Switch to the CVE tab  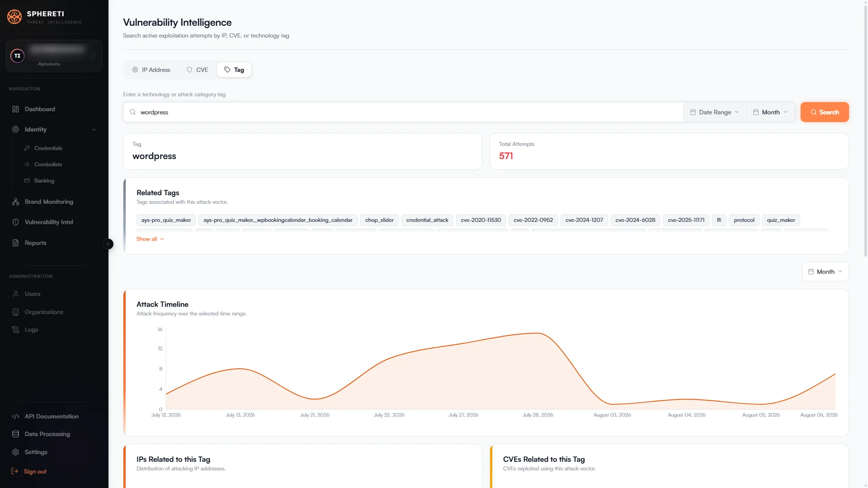click(x=197, y=70)
